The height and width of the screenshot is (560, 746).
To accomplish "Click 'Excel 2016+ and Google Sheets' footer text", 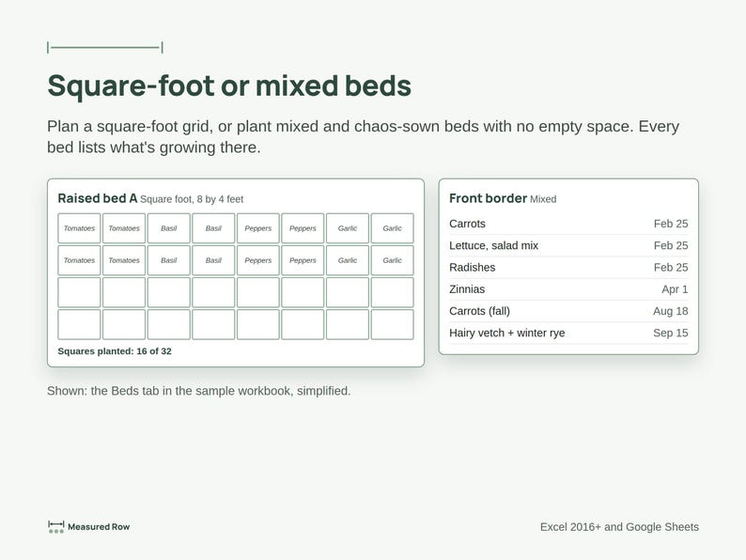I will point(619,527).
